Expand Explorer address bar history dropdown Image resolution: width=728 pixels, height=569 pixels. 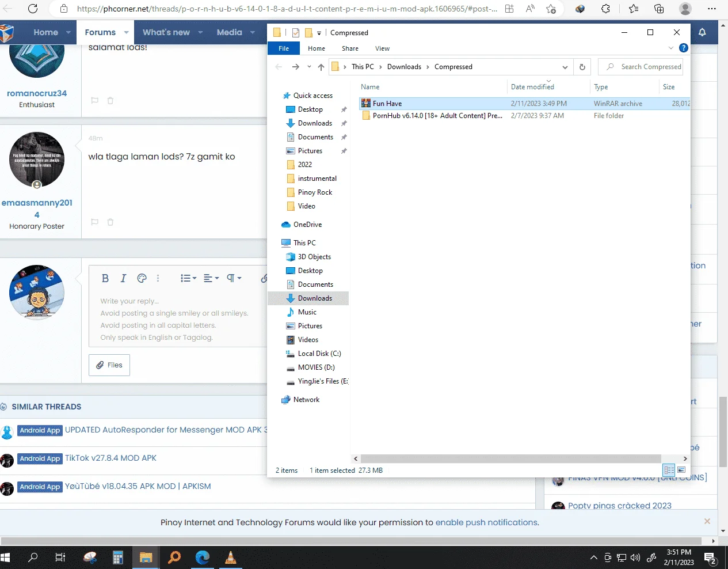565,67
